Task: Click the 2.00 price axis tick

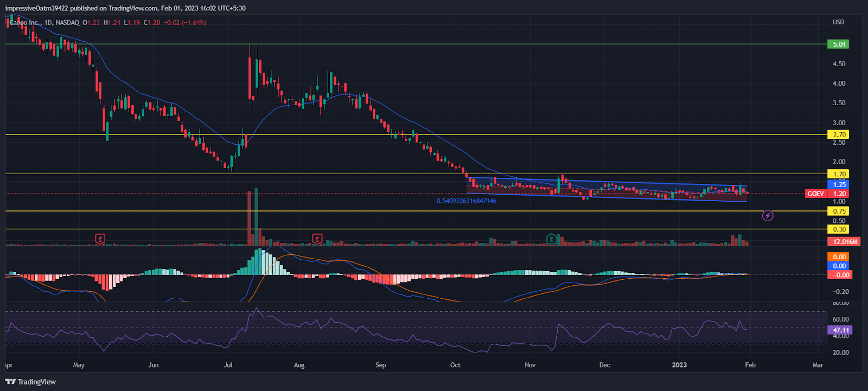Action: 839,162
